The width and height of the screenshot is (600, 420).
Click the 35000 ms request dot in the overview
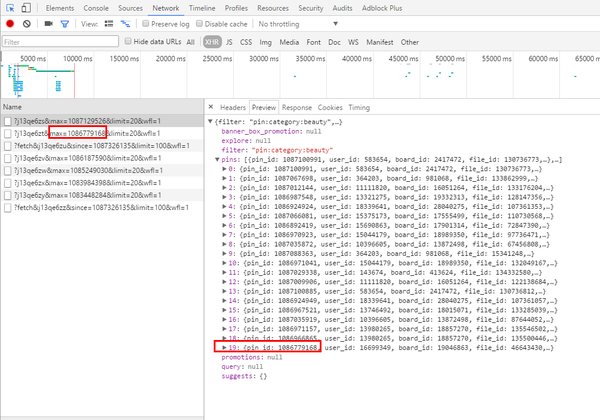(x=295, y=77)
